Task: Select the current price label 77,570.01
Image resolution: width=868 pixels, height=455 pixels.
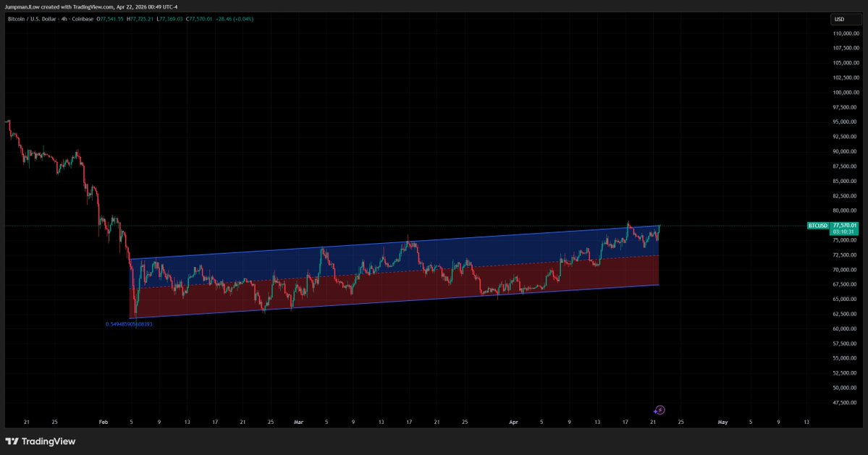Action: [844, 226]
